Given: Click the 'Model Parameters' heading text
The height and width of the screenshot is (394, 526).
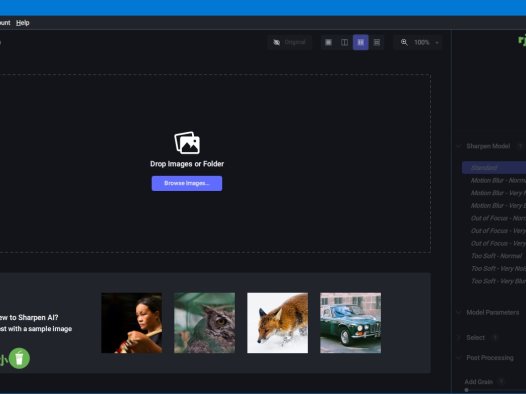Looking at the screenshot, I should (x=493, y=313).
